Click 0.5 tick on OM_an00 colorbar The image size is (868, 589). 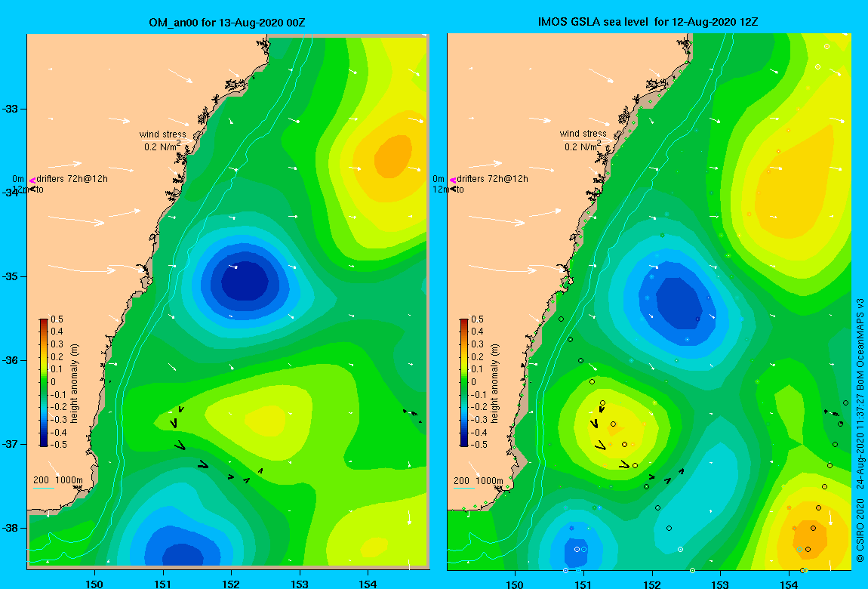click(x=57, y=319)
